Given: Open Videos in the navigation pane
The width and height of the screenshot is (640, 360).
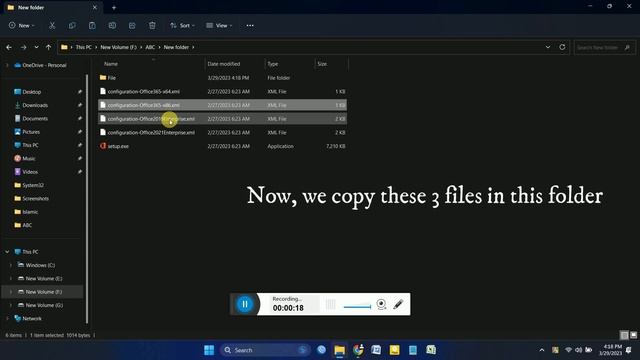Looking at the screenshot, I should 30,172.
